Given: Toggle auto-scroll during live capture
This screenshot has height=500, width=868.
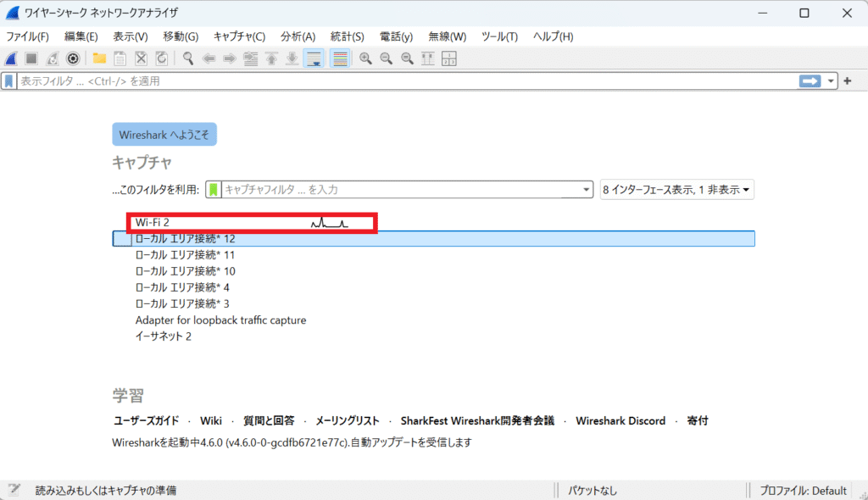Looking at the screenshot, I should [314, 58].
